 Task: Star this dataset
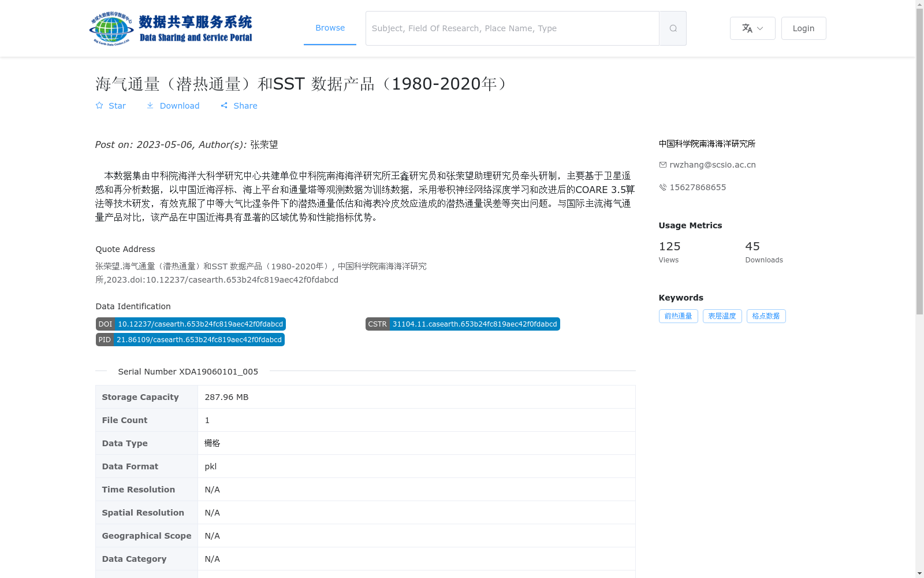point(110,106)
